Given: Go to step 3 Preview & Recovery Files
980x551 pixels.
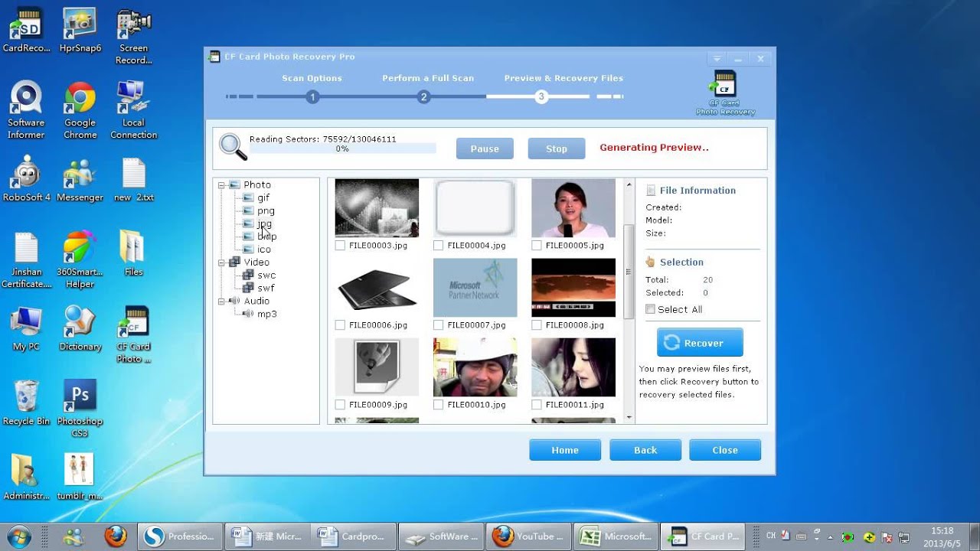Looking at the screenshot, I should point(541,97).
